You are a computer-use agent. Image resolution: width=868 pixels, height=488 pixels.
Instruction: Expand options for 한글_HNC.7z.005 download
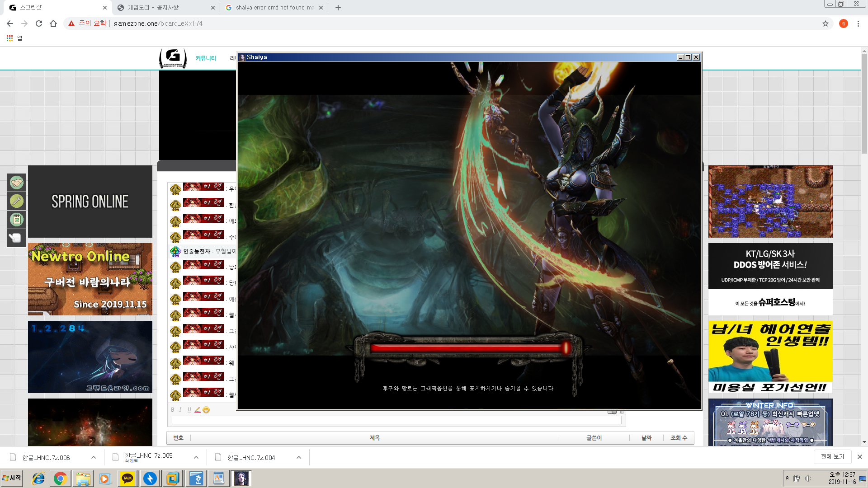[x=196, y=457]
